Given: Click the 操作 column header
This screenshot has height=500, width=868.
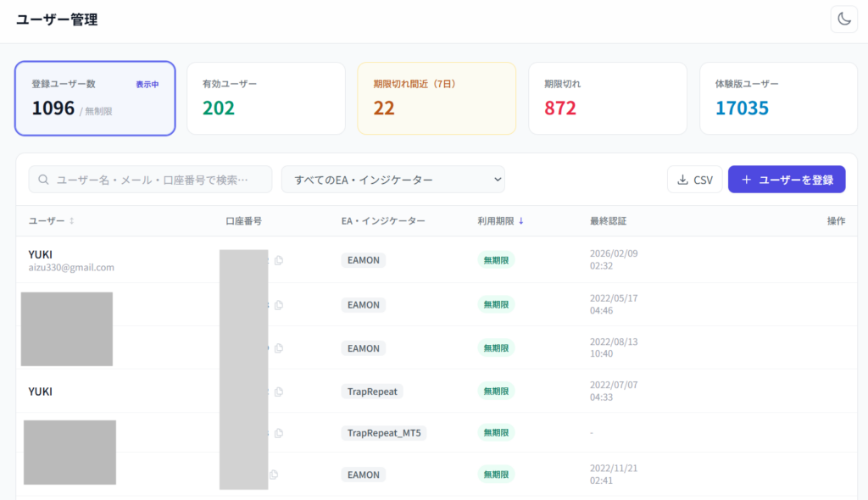Looking at the screenshot, I should point(836,220).
